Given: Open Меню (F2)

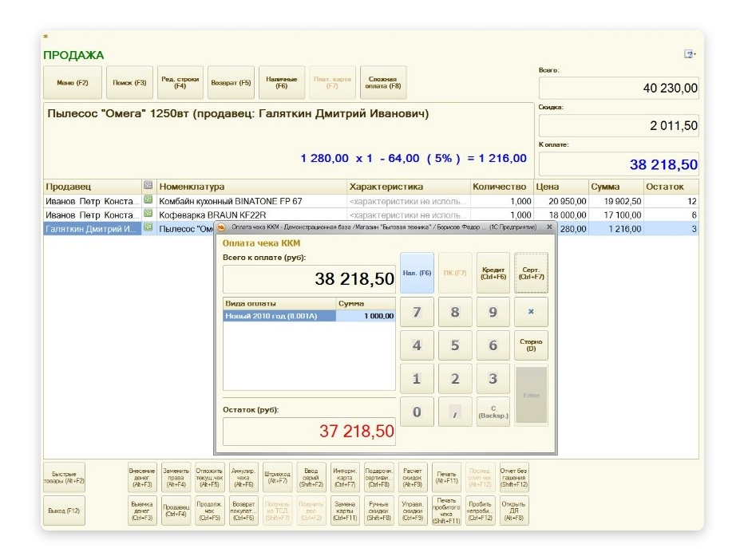Looking at the screenshot, I should click(73, 83).
